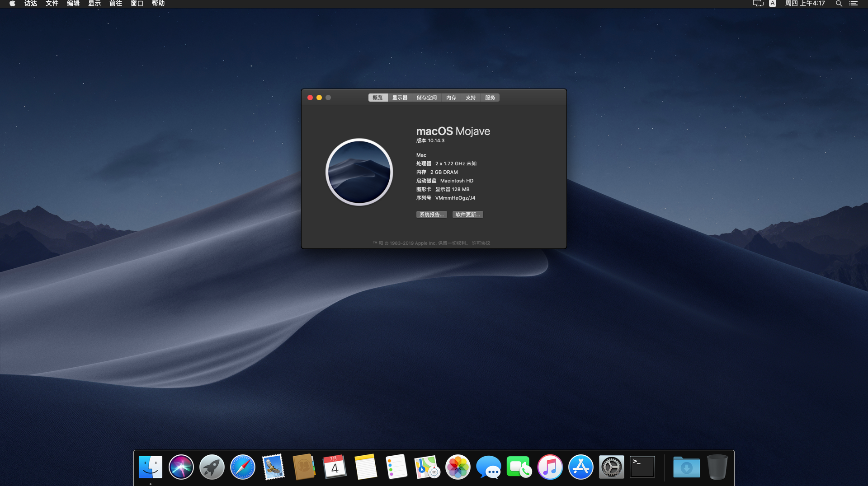Click graphics value 显示器 128 MB
Image resolution: width=868 pixels, height=486 pixels.
[453, 189]
